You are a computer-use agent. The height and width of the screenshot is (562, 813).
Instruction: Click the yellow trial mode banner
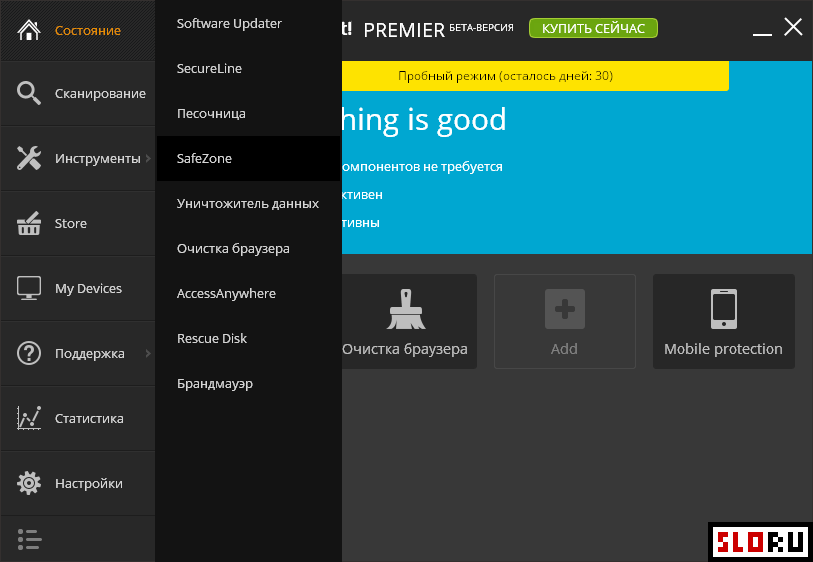(535, 76)
